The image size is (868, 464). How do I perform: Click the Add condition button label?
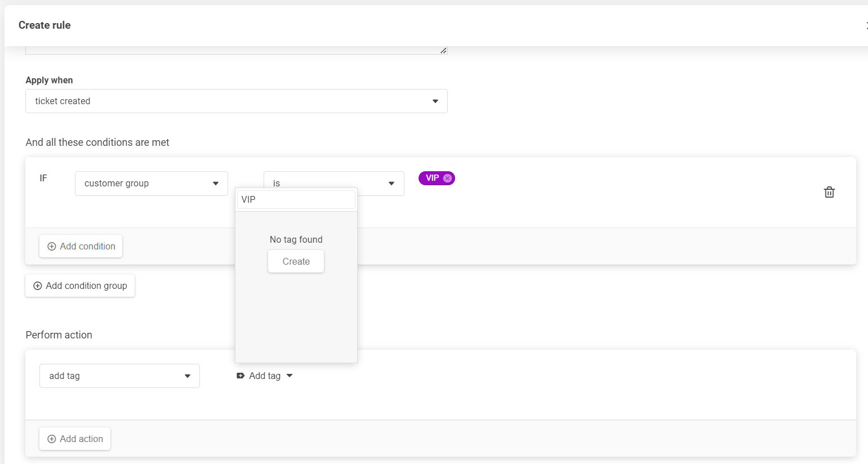(x=87, y=247)
